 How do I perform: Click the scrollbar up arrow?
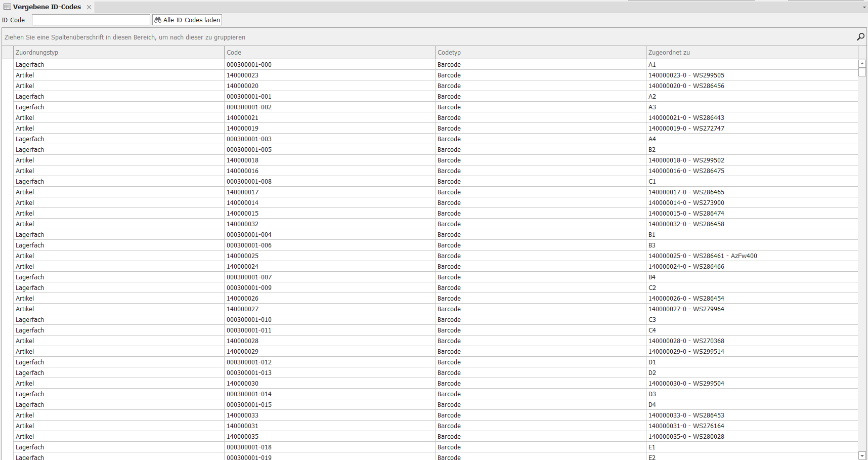(x=862, y=64)
